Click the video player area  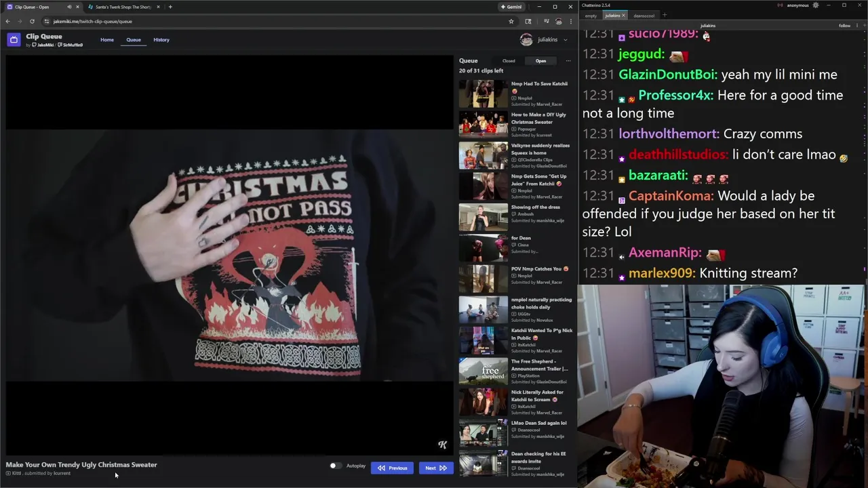(x=229, y=254)
